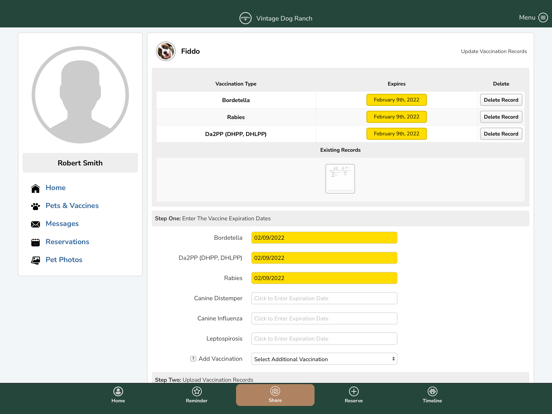The height and width of the screenshot is (414, 552).
Task: Open the existing record thumbnail
Action: [340, 179]
